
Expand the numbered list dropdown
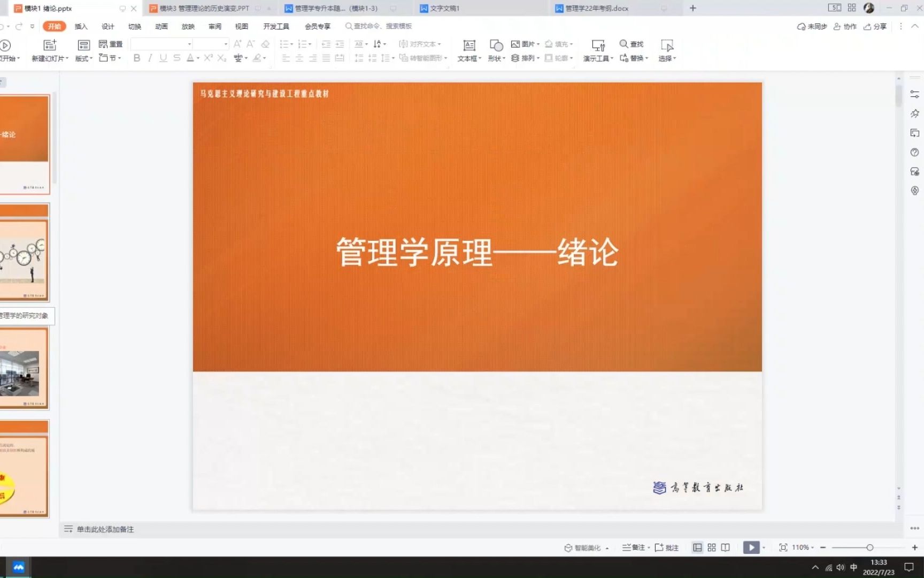click(310, 44)
